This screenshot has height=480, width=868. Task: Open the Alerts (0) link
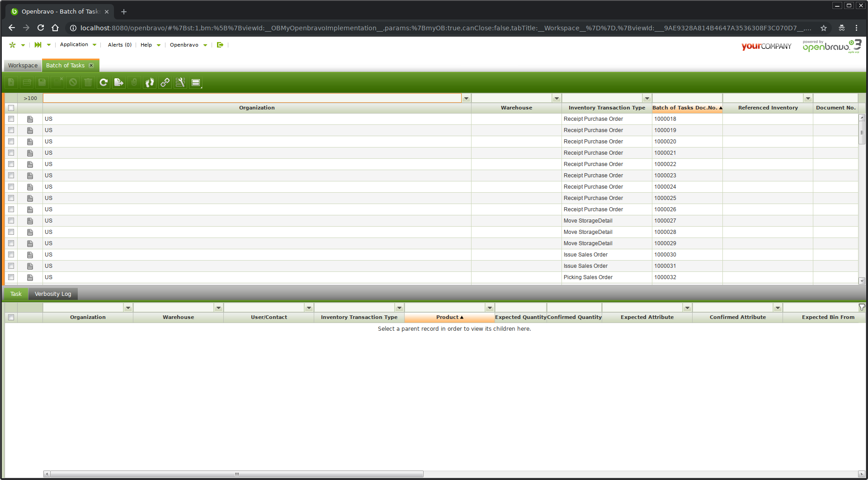[120, 45]
